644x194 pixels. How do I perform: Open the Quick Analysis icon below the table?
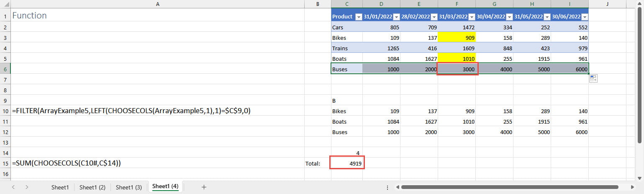[x=593, y=79]
